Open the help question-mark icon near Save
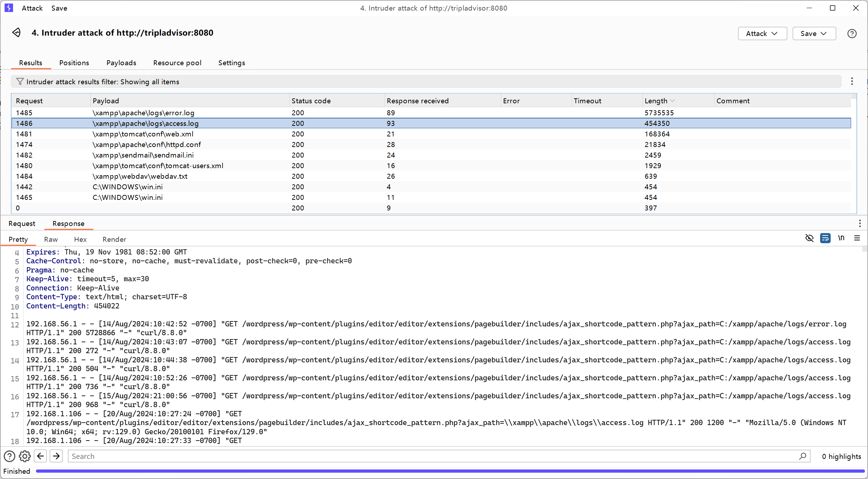 pos(852,33)
